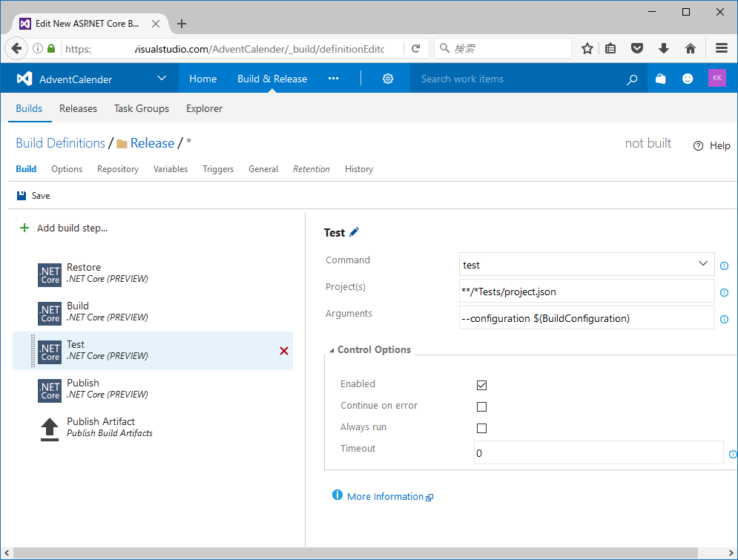The height and width of the screenshot is (560, 738).
Task: Click the Arguments input field
Action: 587,318
